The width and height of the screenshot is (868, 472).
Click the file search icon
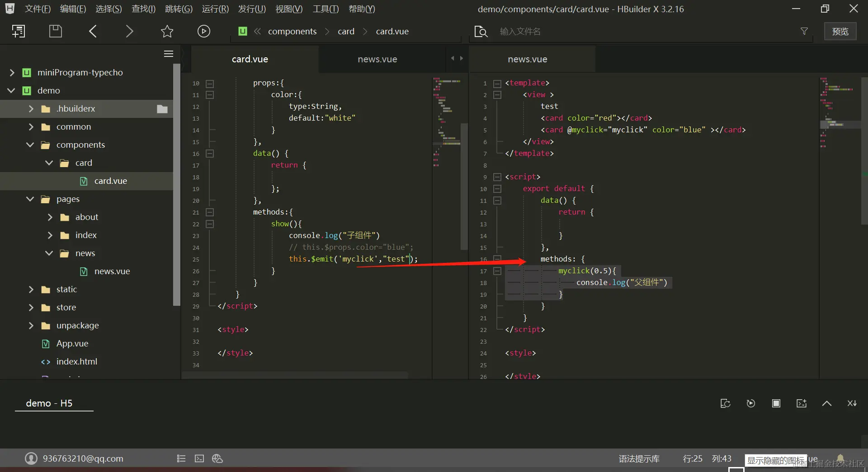pos(481,31)
